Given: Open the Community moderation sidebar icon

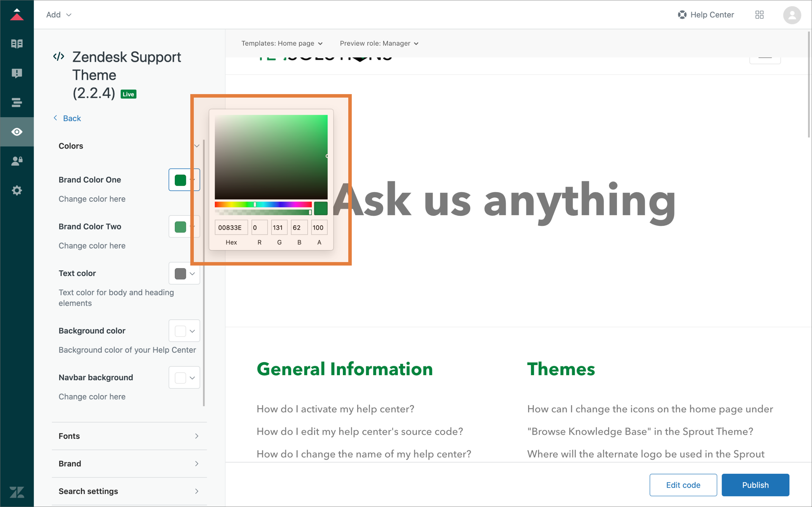Looking at the screenshot, I should (17, 73).
